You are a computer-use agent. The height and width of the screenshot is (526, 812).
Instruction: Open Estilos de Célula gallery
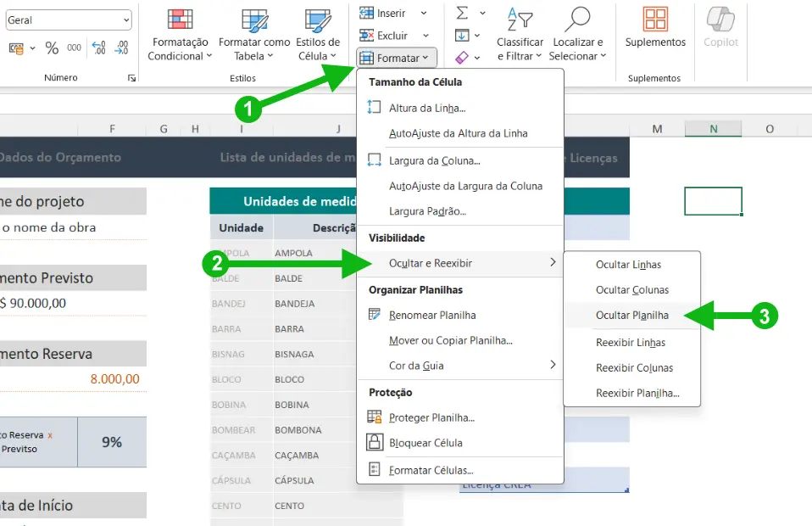(x=318, y=35)
